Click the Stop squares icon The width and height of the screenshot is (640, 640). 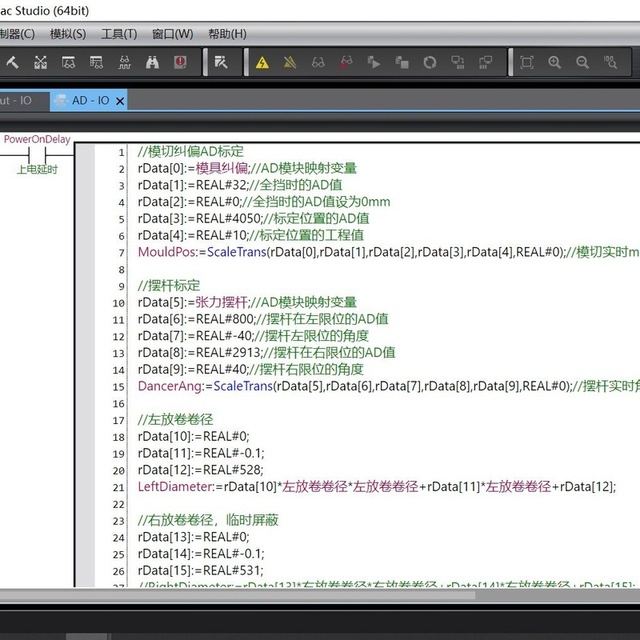point(402,62)
